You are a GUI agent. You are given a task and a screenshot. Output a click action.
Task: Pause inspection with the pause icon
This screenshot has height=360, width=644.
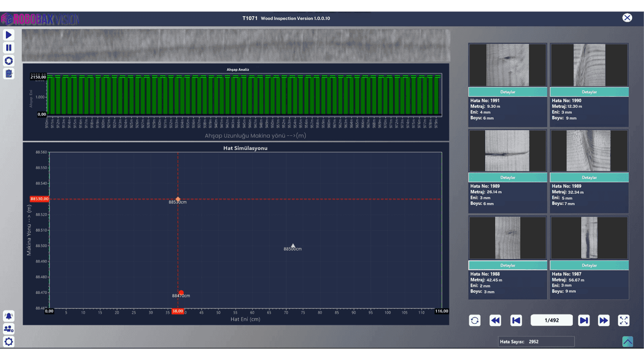[8, 48]
